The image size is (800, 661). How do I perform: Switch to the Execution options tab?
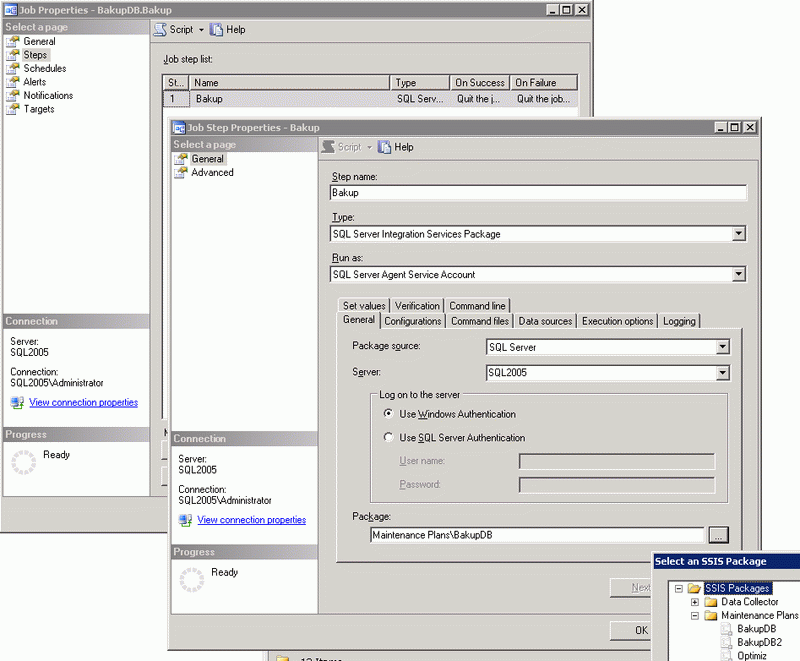point(617,321)
